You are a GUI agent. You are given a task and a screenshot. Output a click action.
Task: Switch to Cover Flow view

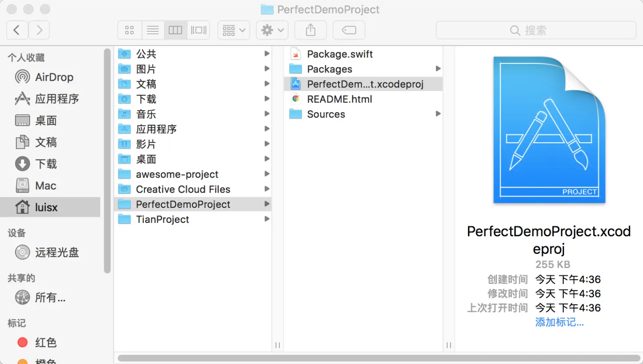(x=198, y=30)
